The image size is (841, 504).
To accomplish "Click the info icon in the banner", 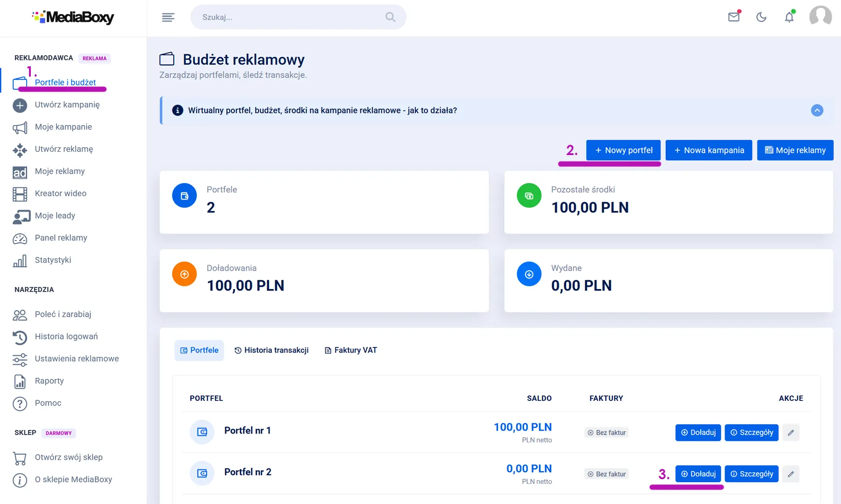I will (x=178, y=110).
